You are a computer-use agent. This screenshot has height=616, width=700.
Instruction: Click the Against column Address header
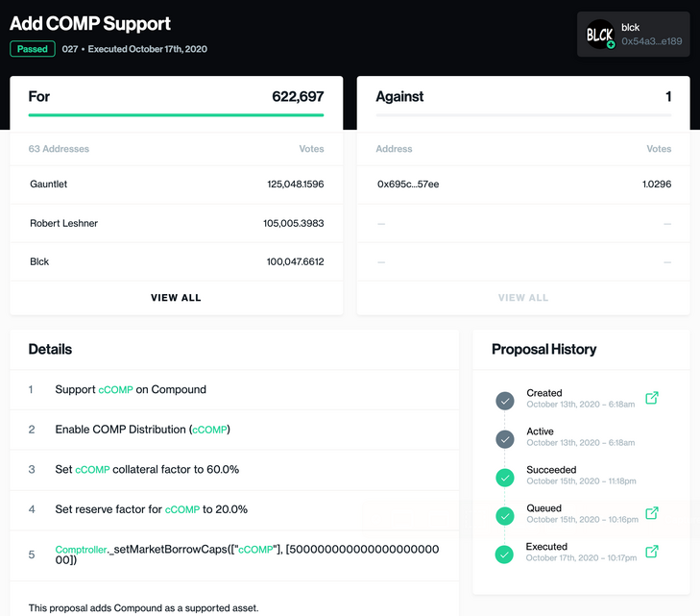click(394, 149)
